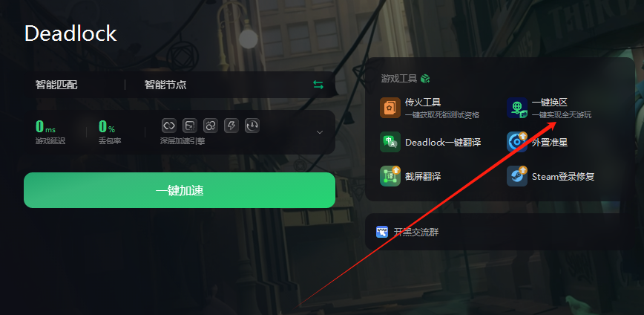Toggle the lightning bolt acceleration engine

tap(231, 126)
